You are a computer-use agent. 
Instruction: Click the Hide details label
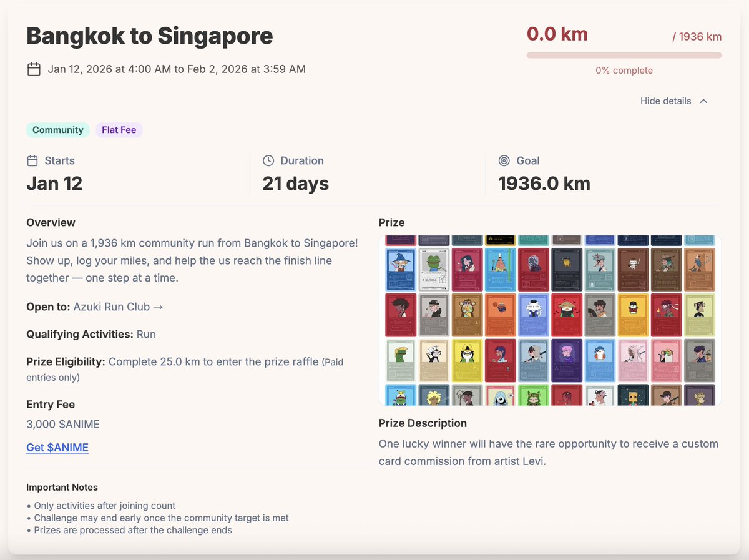[x=665, y=101]
